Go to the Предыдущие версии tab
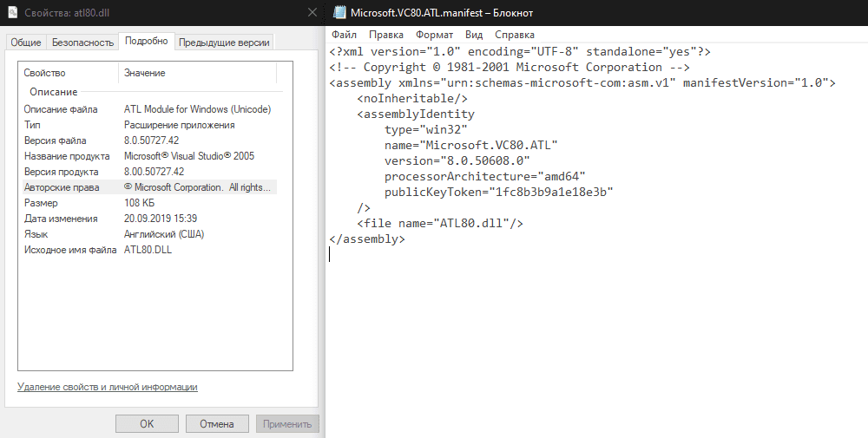Screen dimensions: 868x438 coord(224,42)
